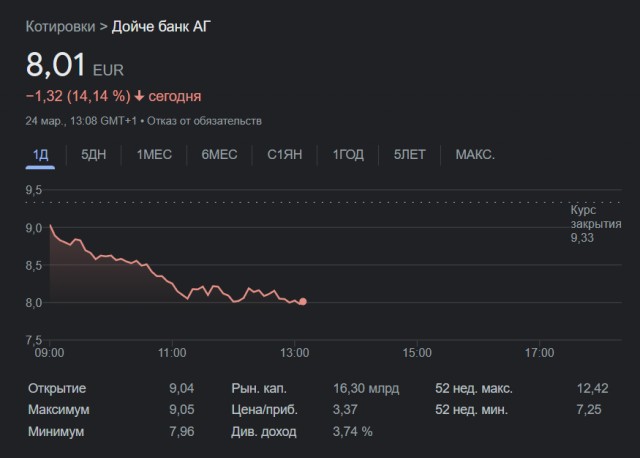
Task: Click the Открытие value 9,04
Action: click(x=181, y=388)
